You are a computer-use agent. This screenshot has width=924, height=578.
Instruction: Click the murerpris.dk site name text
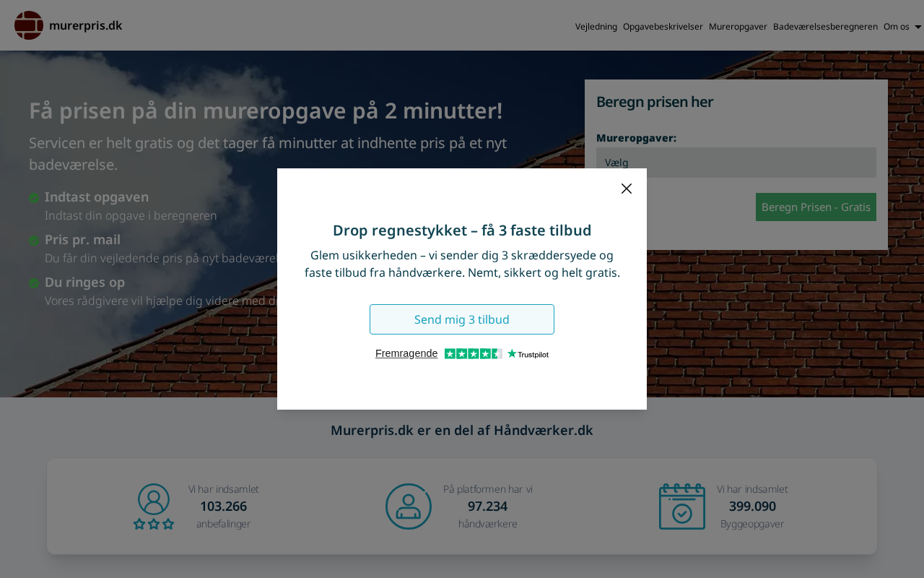pyautogui.click(x=86, y=26)
